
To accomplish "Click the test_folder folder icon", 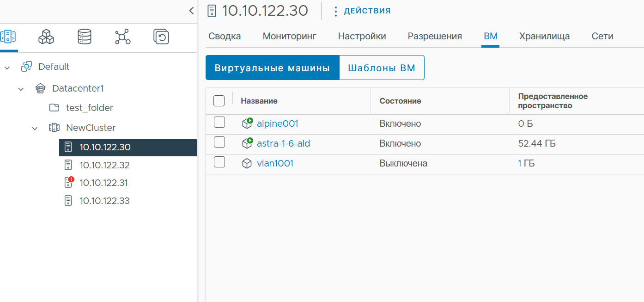I will click(54, 108).
